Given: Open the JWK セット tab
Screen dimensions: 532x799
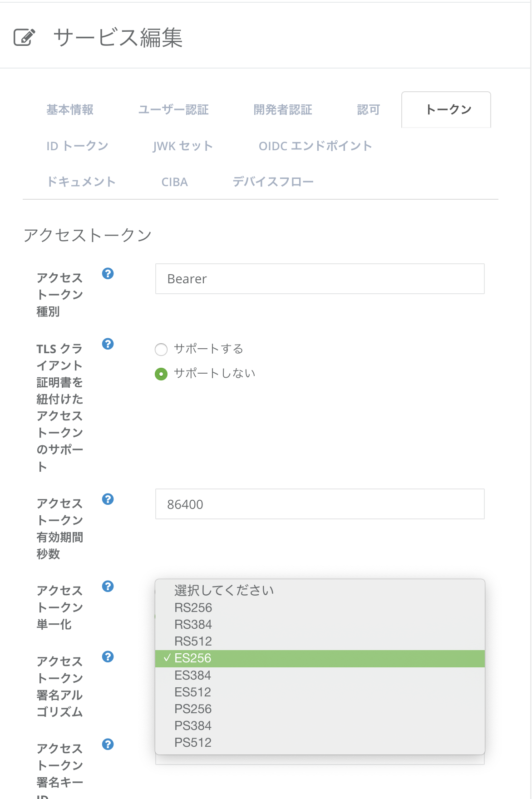Looking at the screenshot, I should pos(183,146).
